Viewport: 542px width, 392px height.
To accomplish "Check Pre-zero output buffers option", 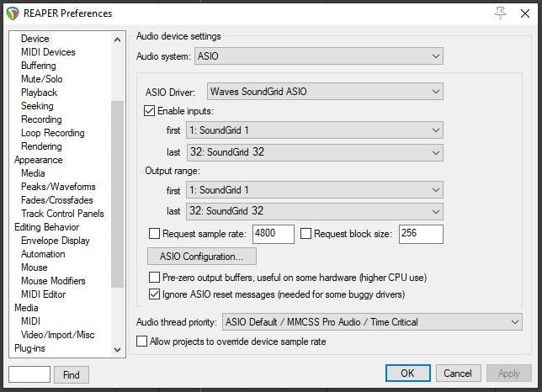I will (154, 278).
